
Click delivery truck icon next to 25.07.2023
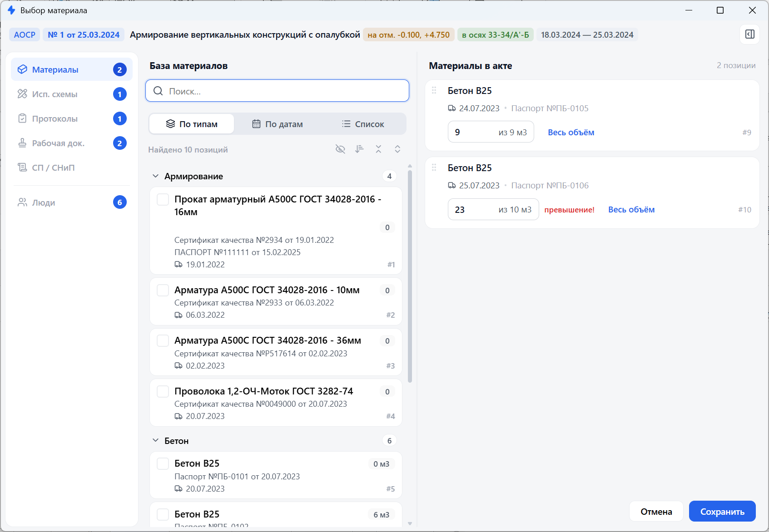452,186
